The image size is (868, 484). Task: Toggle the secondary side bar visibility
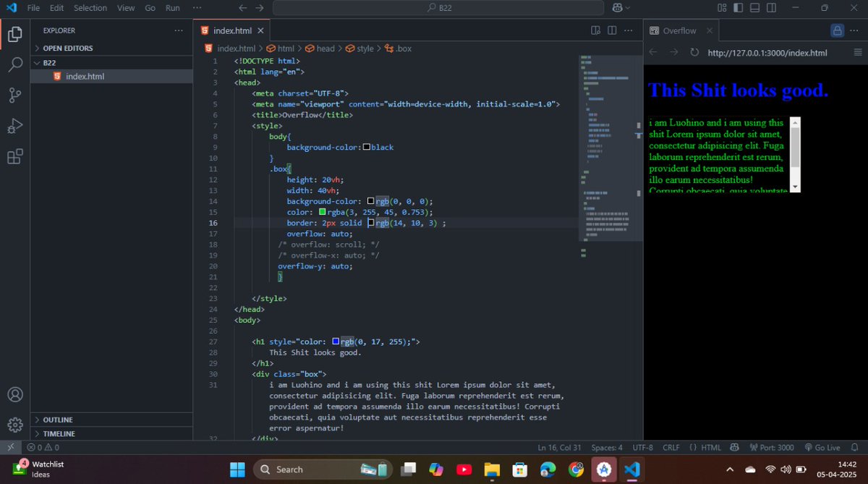[771, 8]
